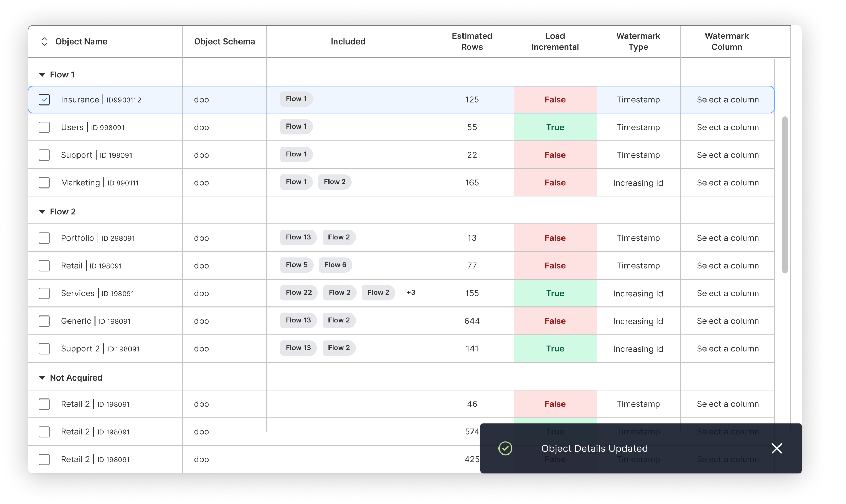Image resolution: width=846 pixels, height=504 pixels.
Task: Click the Load Incremental column header
Action: (x=555, y=42)
